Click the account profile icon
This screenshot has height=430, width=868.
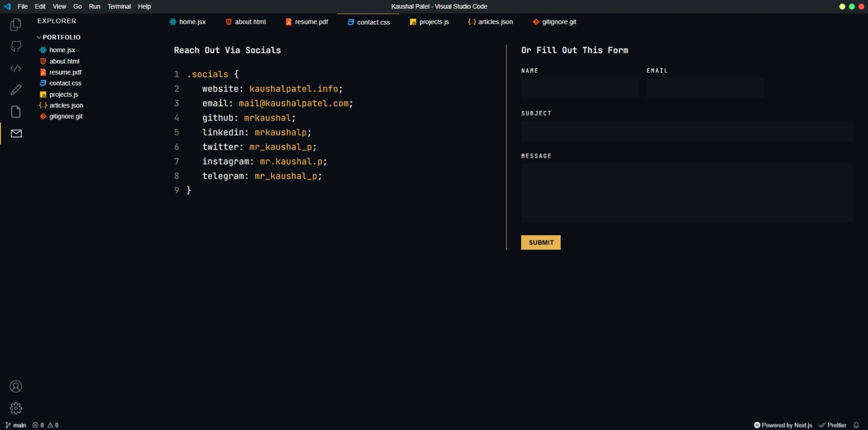[16, 386]
